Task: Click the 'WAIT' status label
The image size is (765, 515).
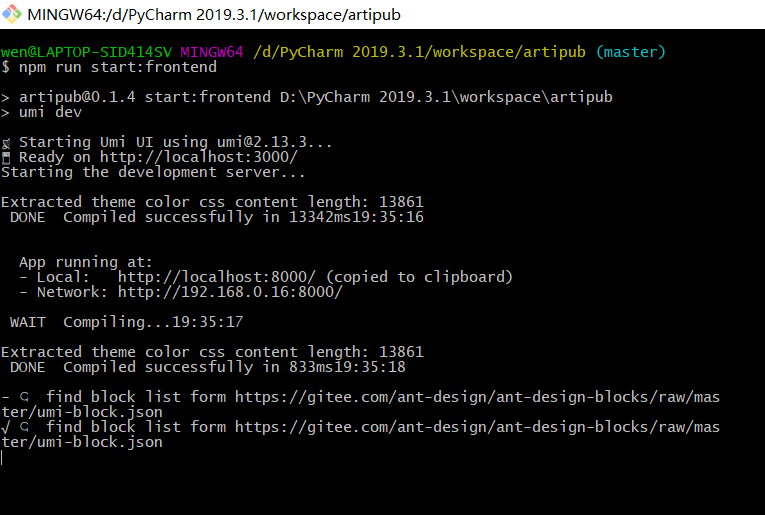Action: click(28, 322)
